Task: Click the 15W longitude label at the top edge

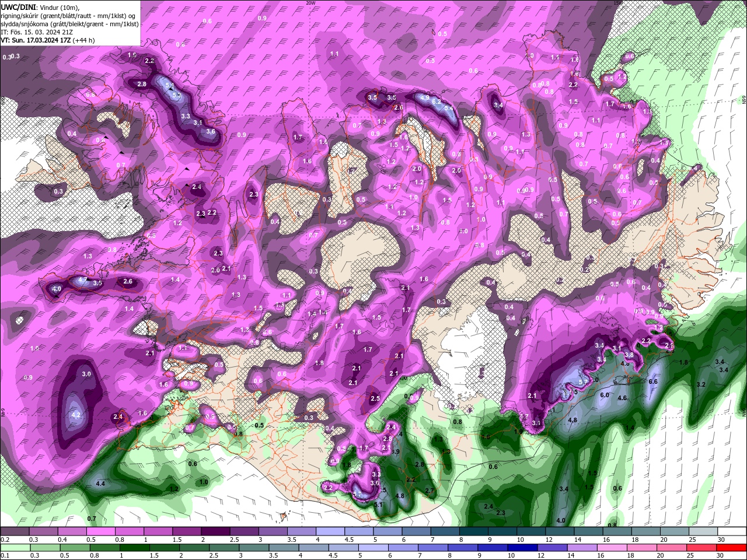Action: 618,3
